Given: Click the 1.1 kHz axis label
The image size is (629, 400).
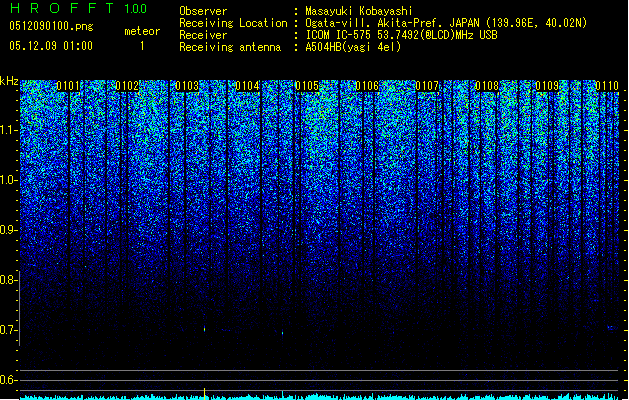Looking at the screenshot, I should pos(8,130).
